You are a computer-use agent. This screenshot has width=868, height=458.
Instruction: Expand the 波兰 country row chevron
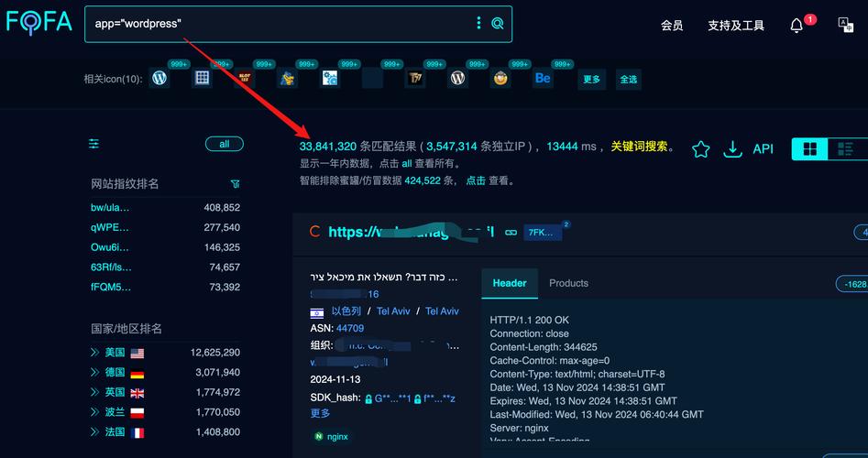click(x=94, y=412)
